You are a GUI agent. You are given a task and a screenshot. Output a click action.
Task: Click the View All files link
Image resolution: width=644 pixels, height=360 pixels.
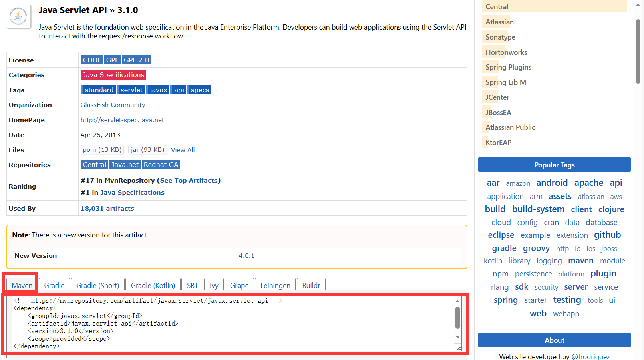click(183, 150)
